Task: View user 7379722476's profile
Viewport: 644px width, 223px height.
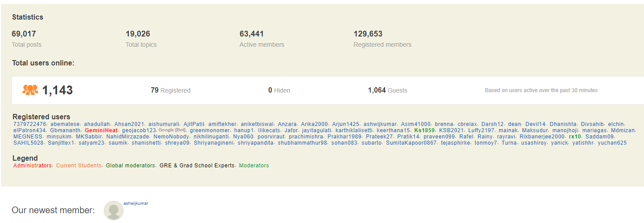Action: (30, 124)
